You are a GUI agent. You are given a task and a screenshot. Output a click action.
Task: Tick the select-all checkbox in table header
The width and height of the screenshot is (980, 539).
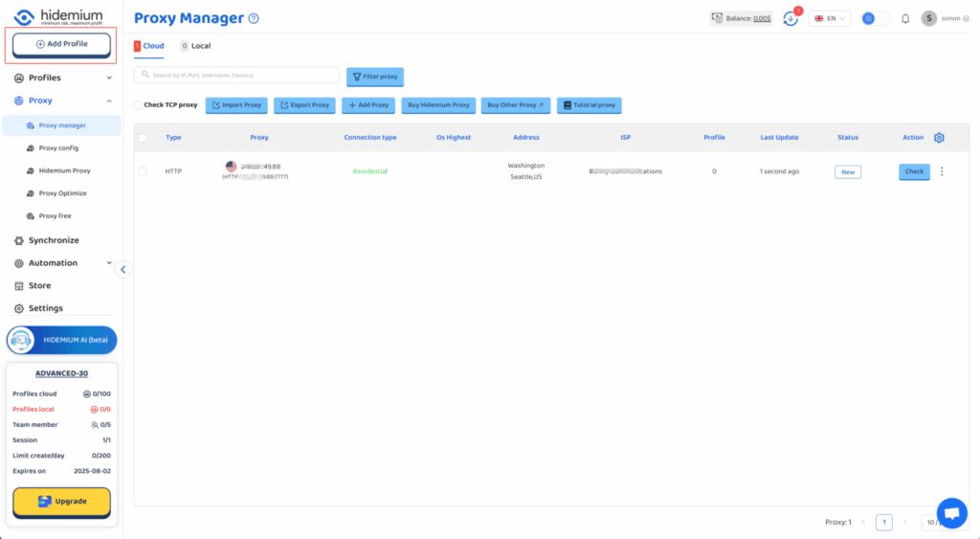click(x=143, y=138)
